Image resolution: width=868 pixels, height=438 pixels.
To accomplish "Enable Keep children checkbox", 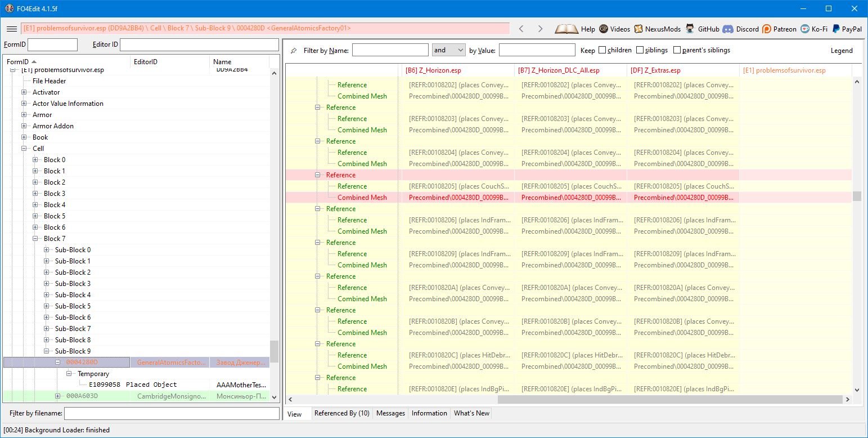I will tap(602, 50).
